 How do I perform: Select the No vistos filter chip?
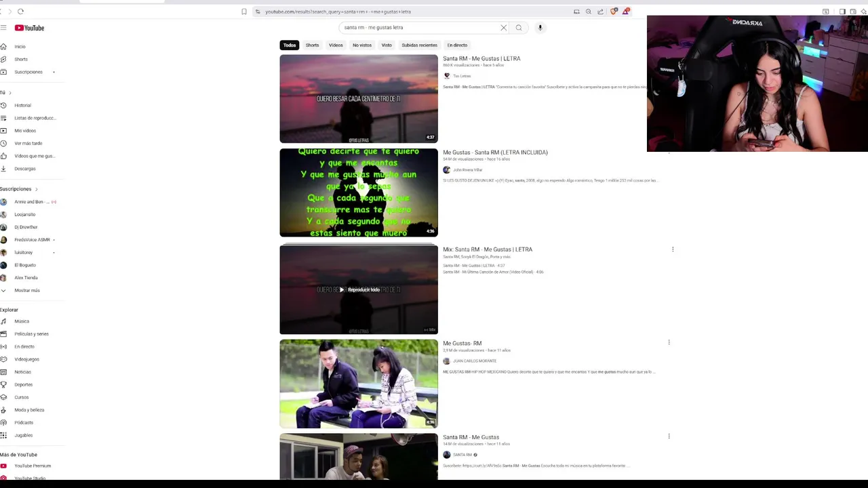click(362, 45)
